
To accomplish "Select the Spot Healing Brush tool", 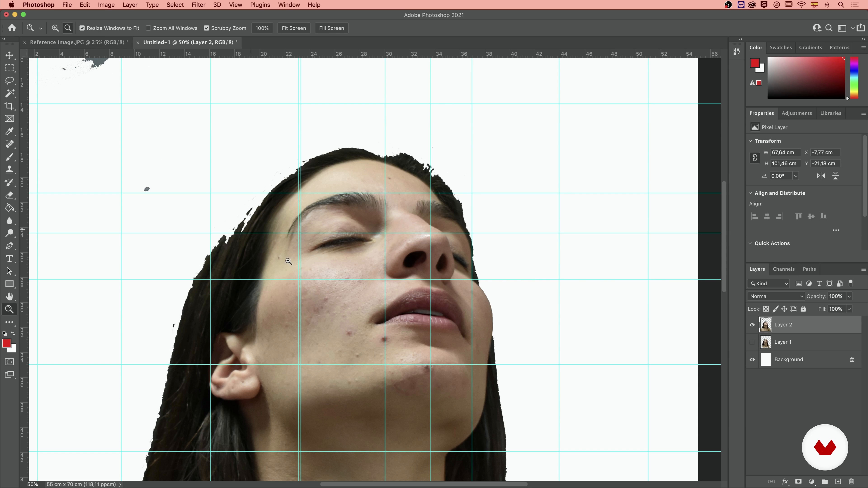I will click(x=9, y=144).
